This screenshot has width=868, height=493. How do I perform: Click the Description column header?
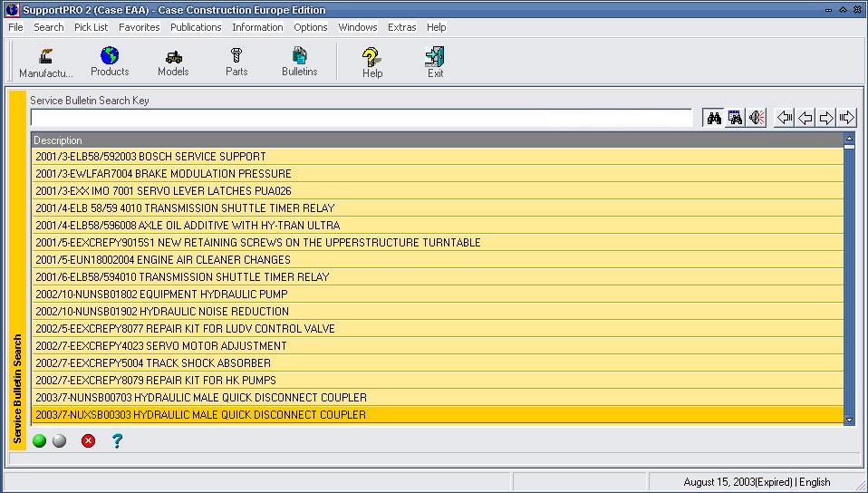click(438, 140)
